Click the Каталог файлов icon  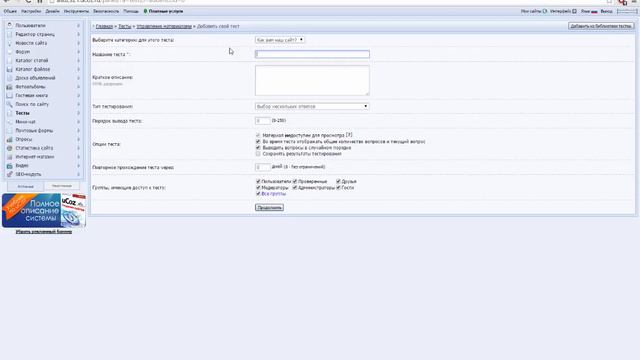pyautogui.click(x=9, y=69)
